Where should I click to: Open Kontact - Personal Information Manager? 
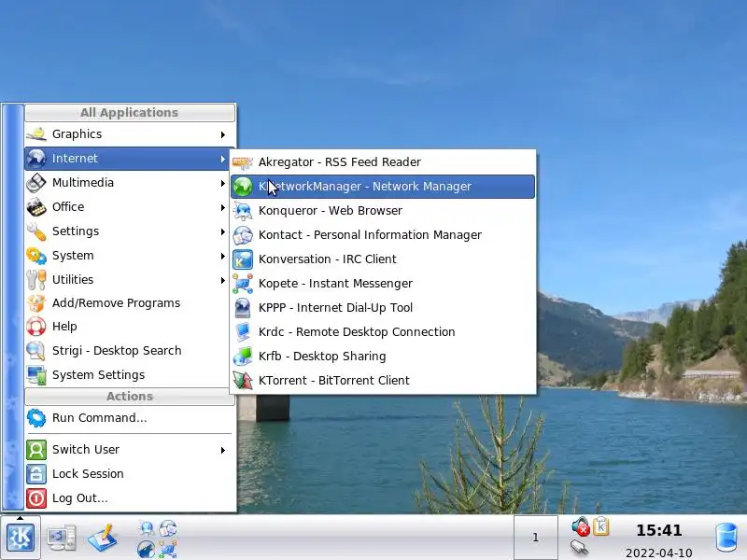point(383,235)
